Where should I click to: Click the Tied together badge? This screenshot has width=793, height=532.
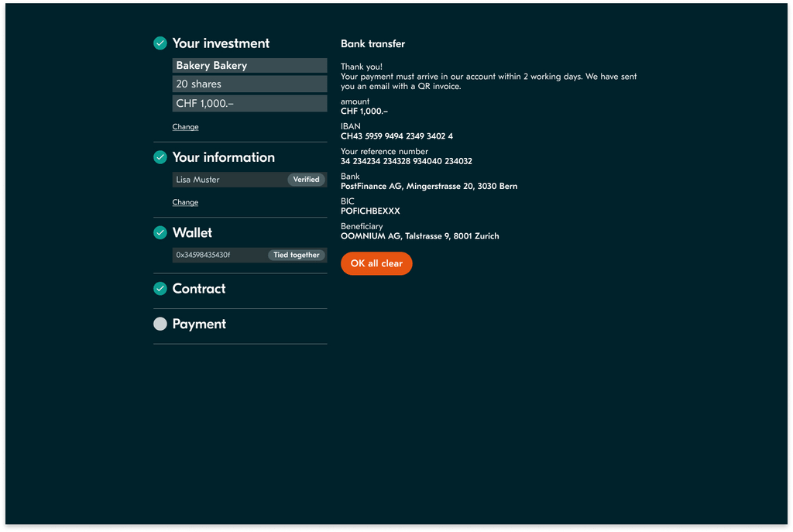click(x=296, y=255)
